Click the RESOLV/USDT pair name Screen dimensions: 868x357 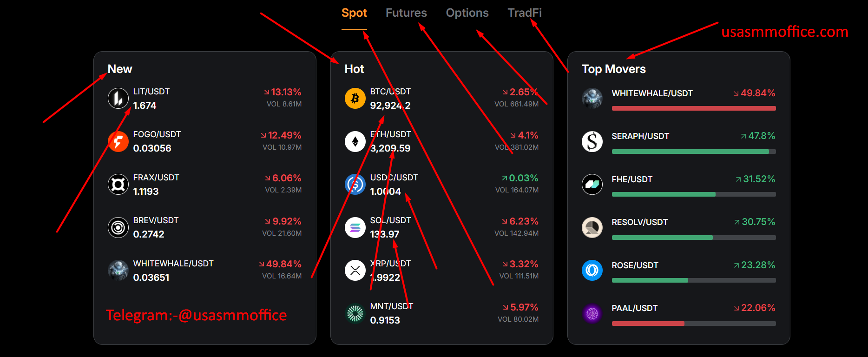[x=639, y=222]
